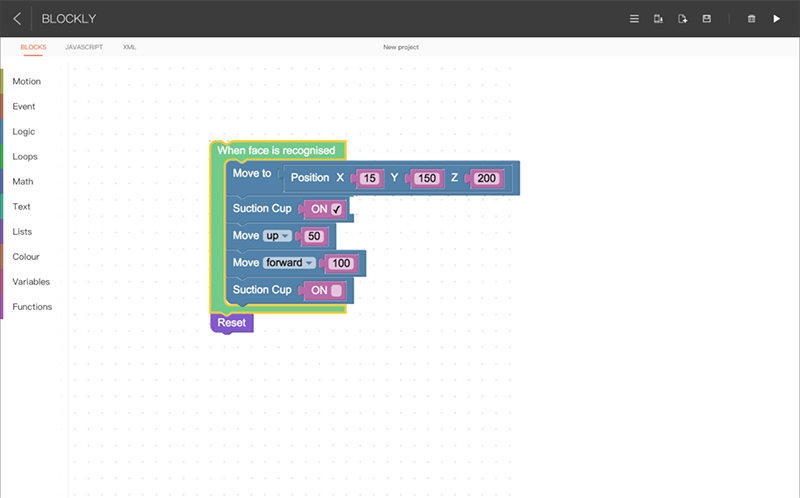This screenshot has height=498, width=800.
Task: Uncheck the first Suction Cup ON checkbox
Action: click(337, 209)
